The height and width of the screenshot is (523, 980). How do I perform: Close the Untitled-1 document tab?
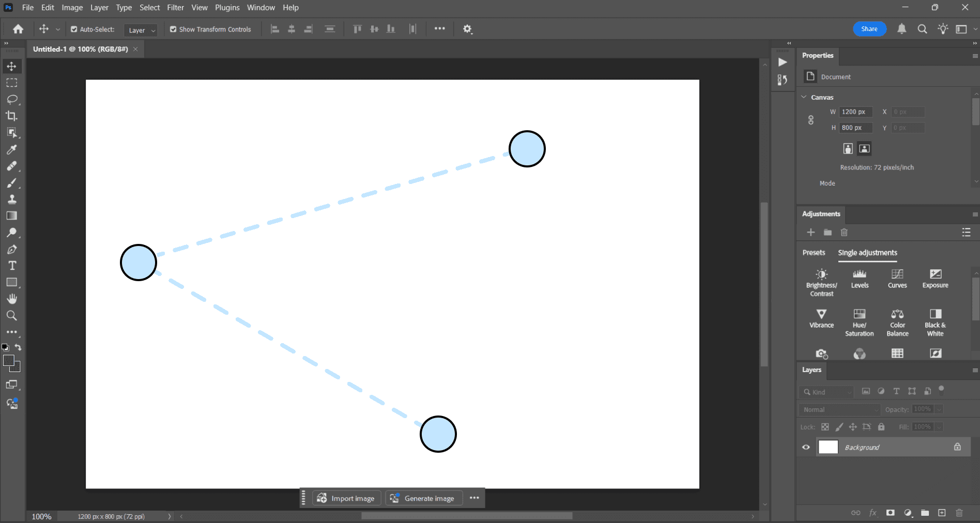click(x=135, y=49)
